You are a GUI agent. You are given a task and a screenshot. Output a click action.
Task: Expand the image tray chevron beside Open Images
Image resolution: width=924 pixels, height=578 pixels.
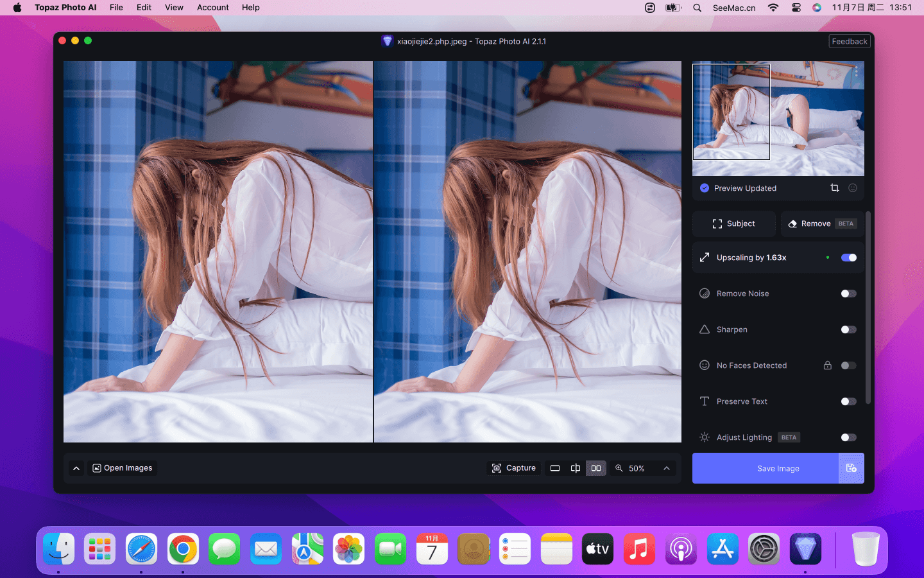[x=76, y=468]
